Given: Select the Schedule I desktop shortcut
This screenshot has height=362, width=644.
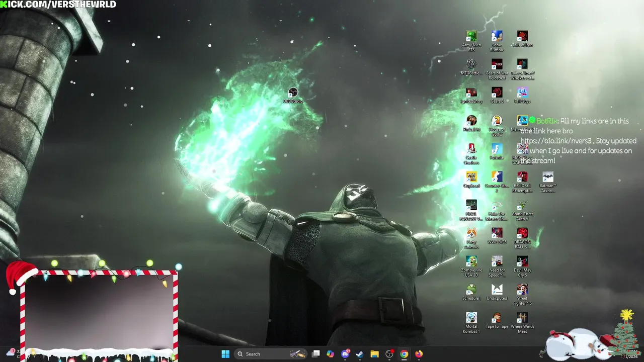Looking at the screenshot, I should click(471, 292).
